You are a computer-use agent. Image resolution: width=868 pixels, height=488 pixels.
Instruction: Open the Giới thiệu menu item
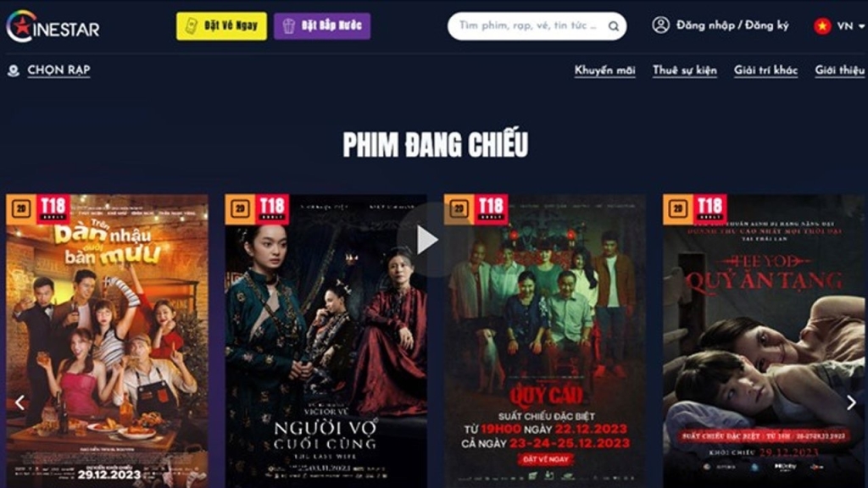click(x=839, y=70)
